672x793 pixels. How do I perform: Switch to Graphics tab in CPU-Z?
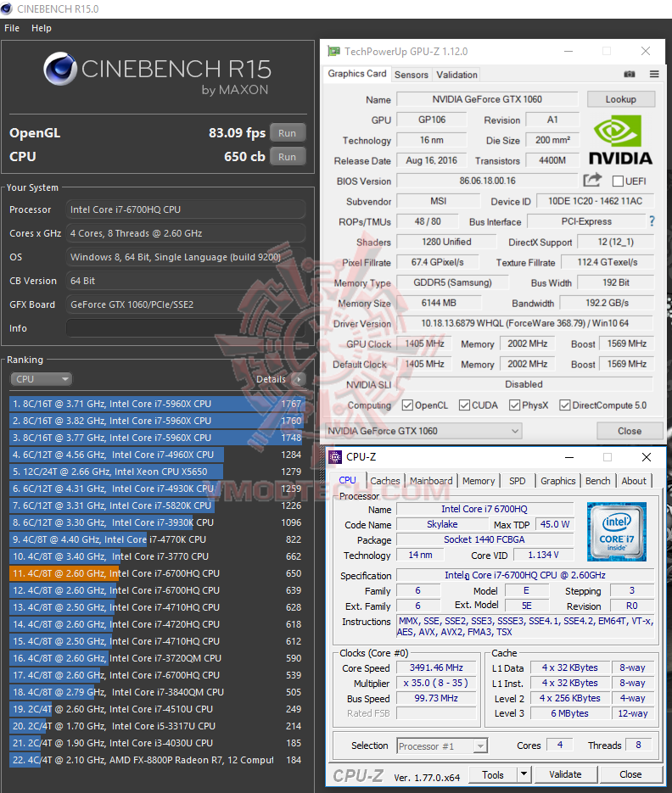(557, 481)
